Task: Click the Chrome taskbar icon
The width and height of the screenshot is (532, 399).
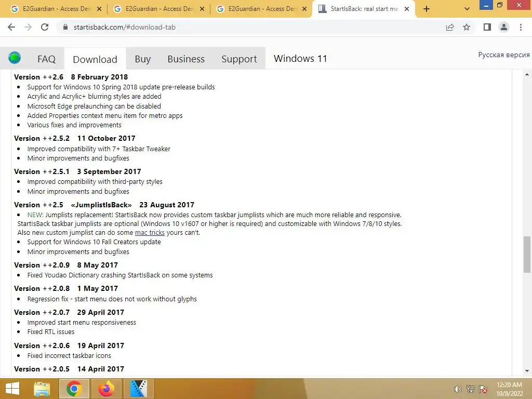Action: click(x=74, y=389)
